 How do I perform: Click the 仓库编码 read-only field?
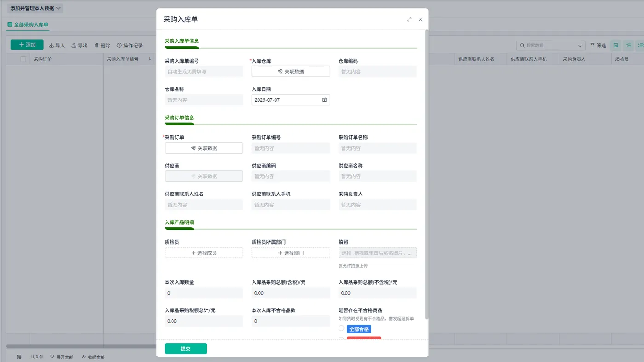click(378, 71)
